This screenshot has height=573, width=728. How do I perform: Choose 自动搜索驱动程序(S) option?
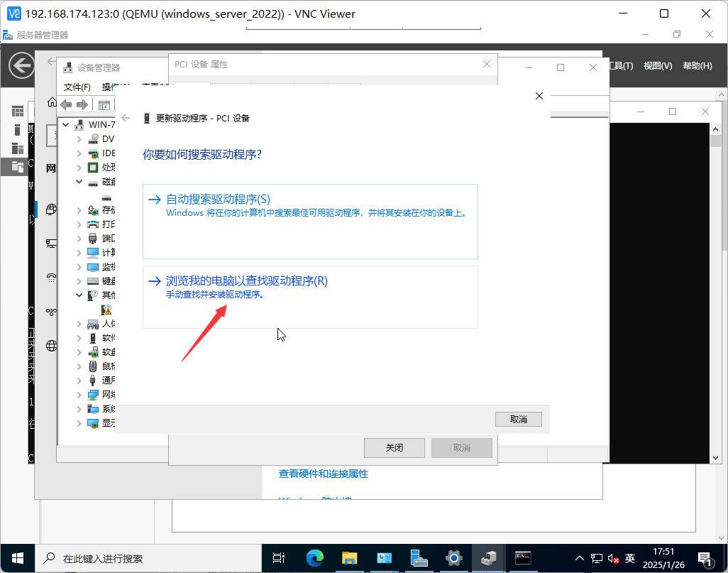click(x=310, y=222)
